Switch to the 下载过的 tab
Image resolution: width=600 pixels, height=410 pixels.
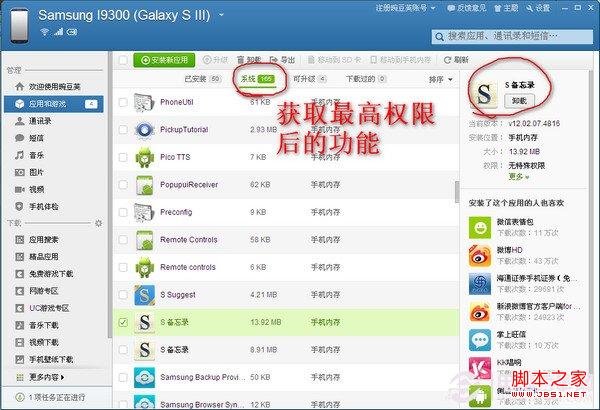366,79
